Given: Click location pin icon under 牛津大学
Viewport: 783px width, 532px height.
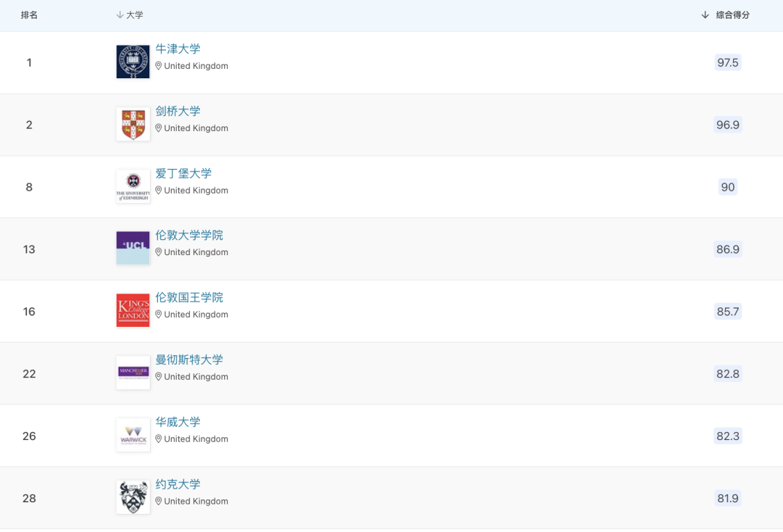Looking at the screenshot, I should point(158,66).
